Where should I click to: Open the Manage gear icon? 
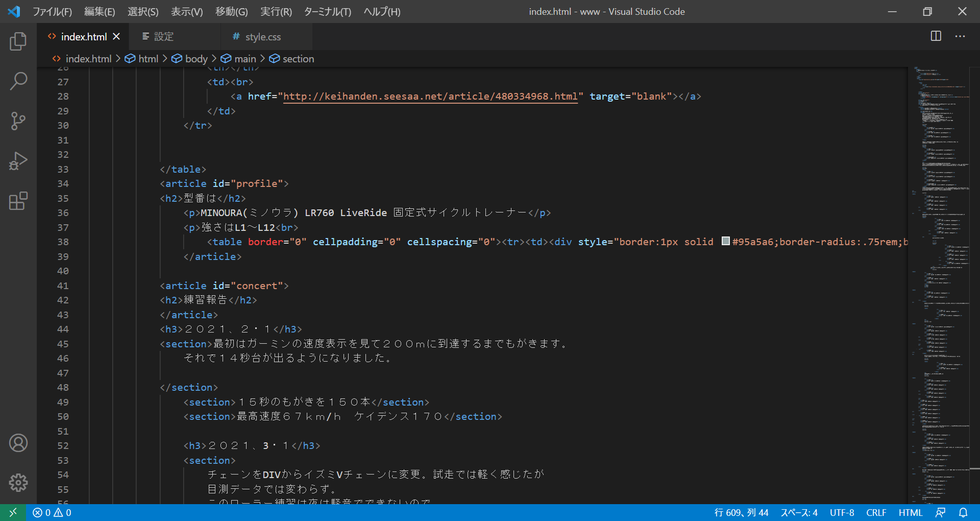pyautogui.click(x=18, y=483)
